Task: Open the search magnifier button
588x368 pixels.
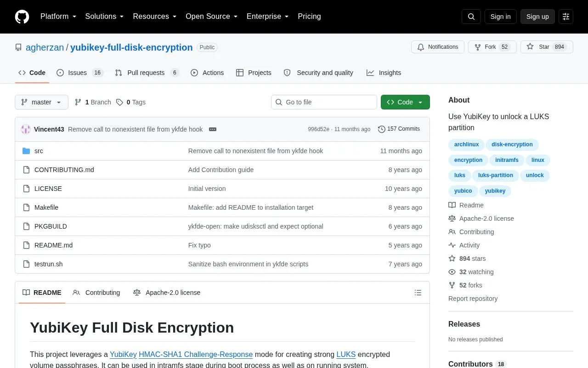Action: pyautogui.click(x=471, y=17)
